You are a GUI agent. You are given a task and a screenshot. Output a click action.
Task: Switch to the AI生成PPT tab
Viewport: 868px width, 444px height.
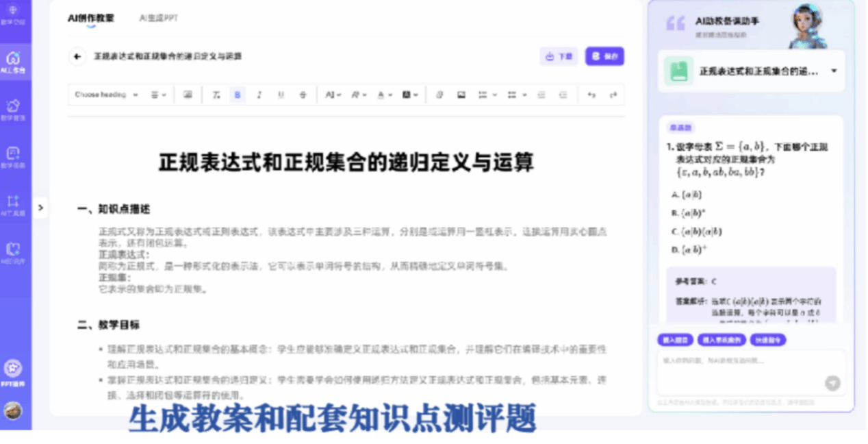click(158, 18)
